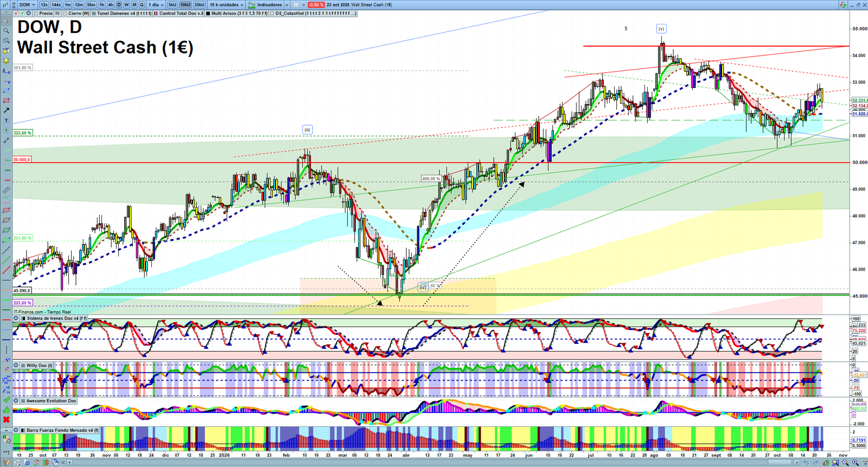Toggle the 5kU units button
The height and width of the screenshot is (467, 868).
pyautogui.click(x=172, y=5)
